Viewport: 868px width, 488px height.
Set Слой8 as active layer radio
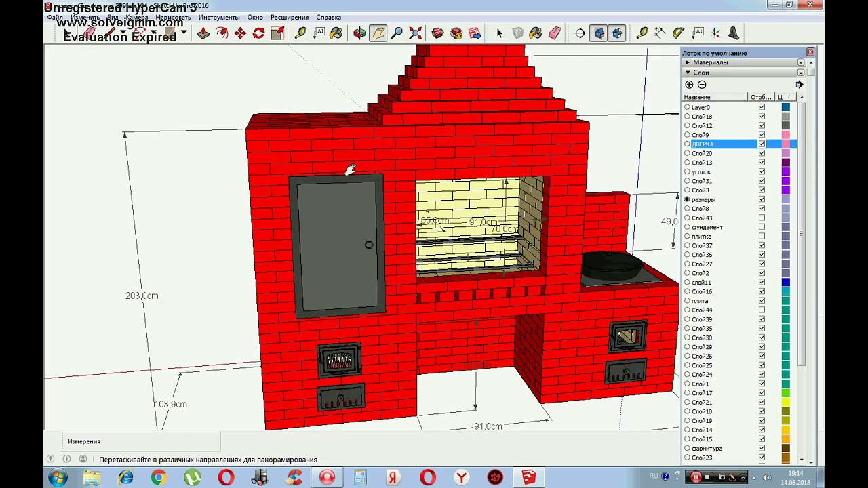687,209
